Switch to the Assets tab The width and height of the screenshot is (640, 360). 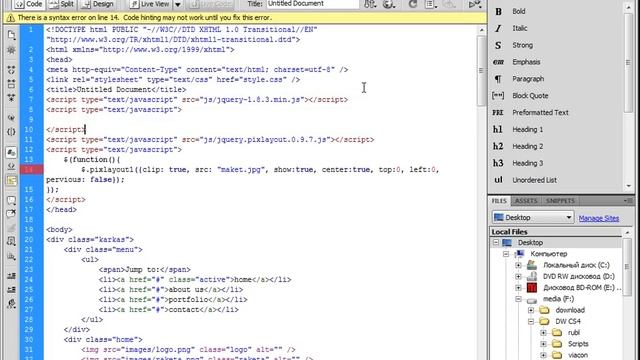526,201
